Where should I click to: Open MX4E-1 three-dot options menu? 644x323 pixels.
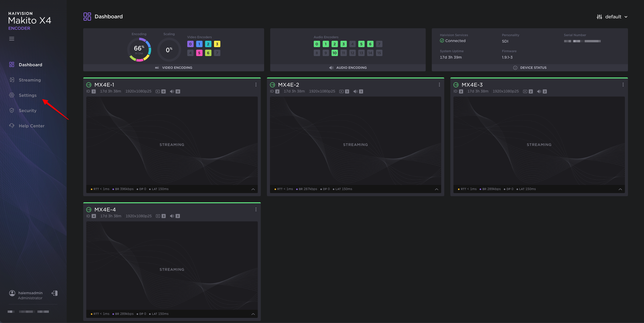tap(256, 85)
